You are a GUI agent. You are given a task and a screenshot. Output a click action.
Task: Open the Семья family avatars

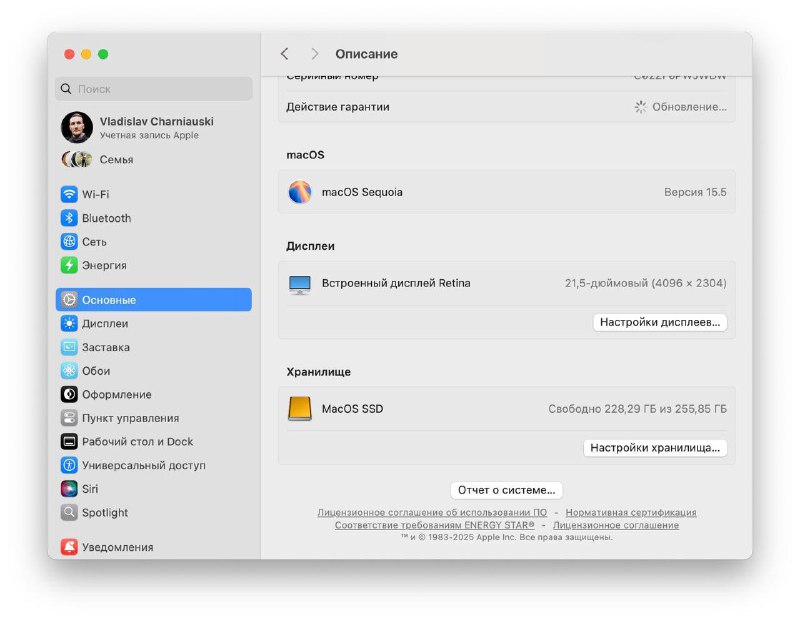click(77, 160)
